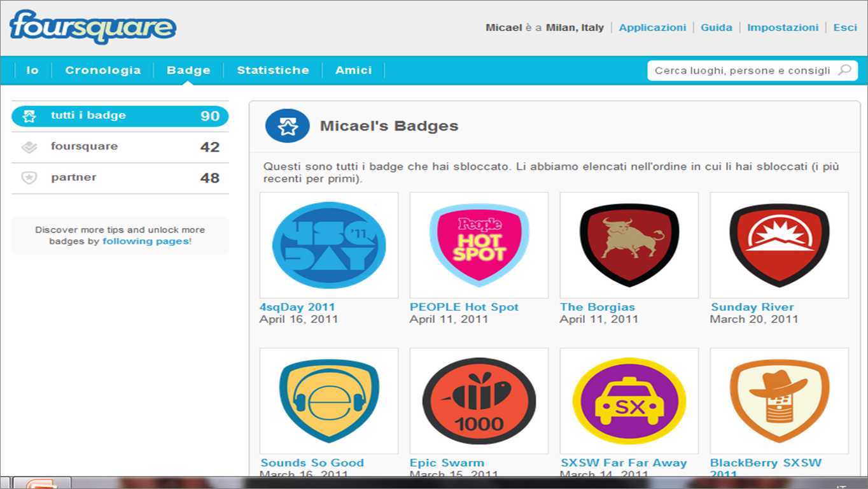Viewport: 868px width, 489px height.
Task: Click the March 20, 2011 date text
Action: pyautogui.click(x=754, y=319)
